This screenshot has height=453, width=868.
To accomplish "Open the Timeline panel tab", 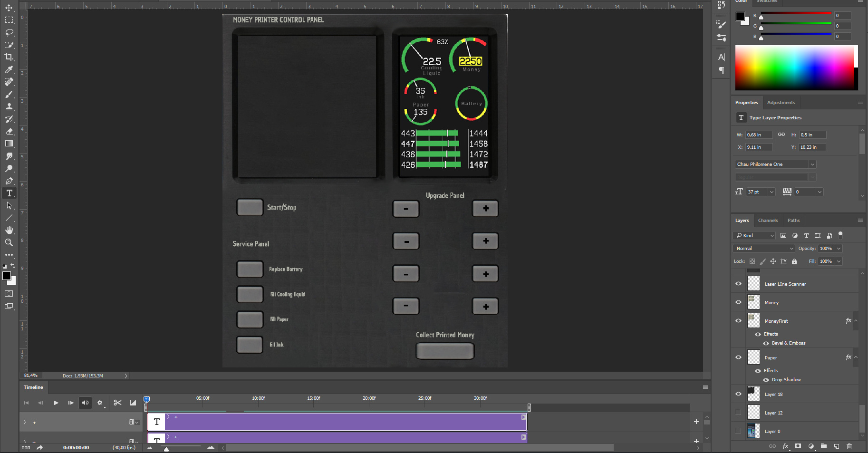I will click(33, 387).
